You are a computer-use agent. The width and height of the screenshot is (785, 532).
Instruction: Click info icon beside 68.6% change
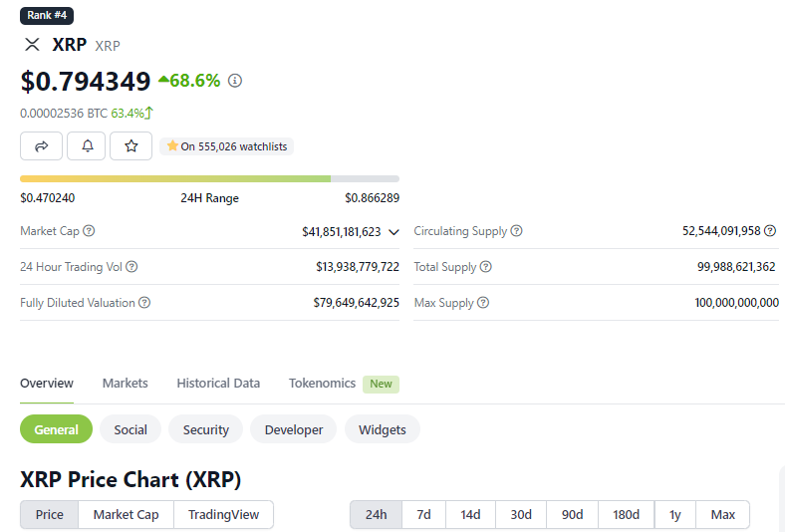click(235, 81)
